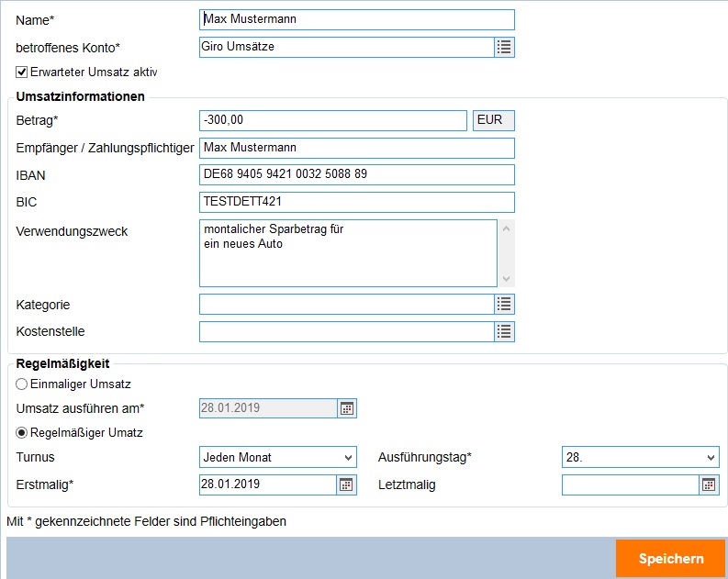The width and height of the screenshot is (728, 579).
Task: Click the Speichern button
Action: [670, 558]
